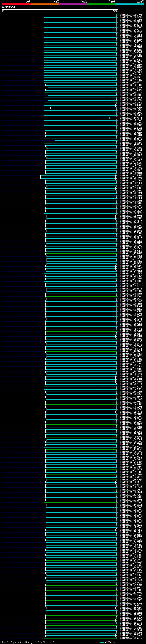Click the UniRef100_Q5Z9H8 entry
The width and height of the screenshot is (146, 644).
pyautogui.click(x=131, y=50)
